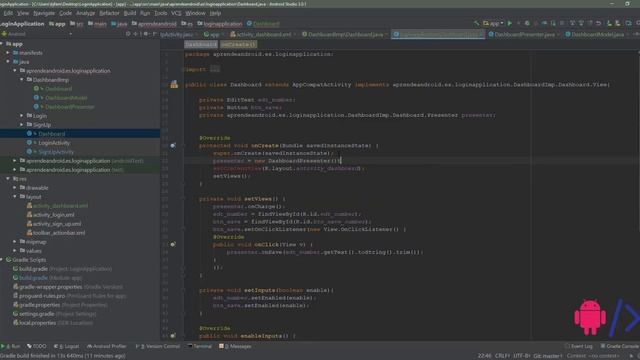Switch to the DashboardPresenter.java editor tab

524,35
